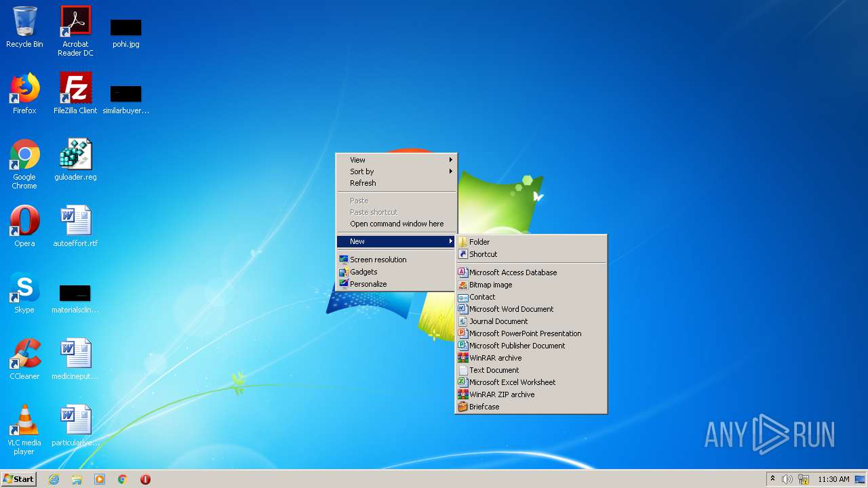Viewport: 868px width, 488px height.
Task: Open Personalize from context menu
Action: point(396,284)
